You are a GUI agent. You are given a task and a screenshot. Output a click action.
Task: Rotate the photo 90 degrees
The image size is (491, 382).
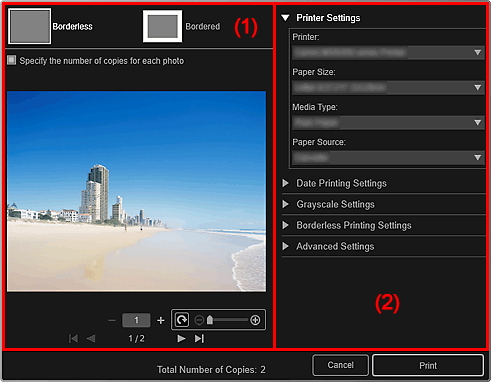[182, 320]
